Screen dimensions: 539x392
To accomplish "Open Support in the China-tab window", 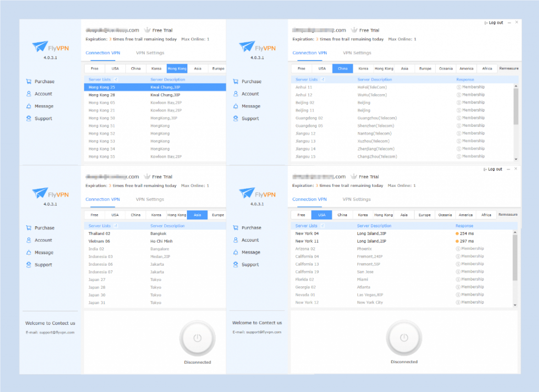I will [x=246, y=118].
